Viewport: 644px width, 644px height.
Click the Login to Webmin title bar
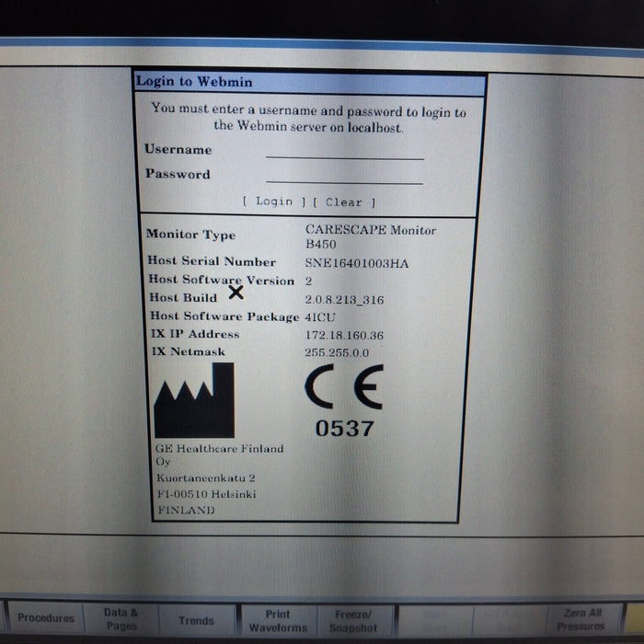tap(310, 82)
